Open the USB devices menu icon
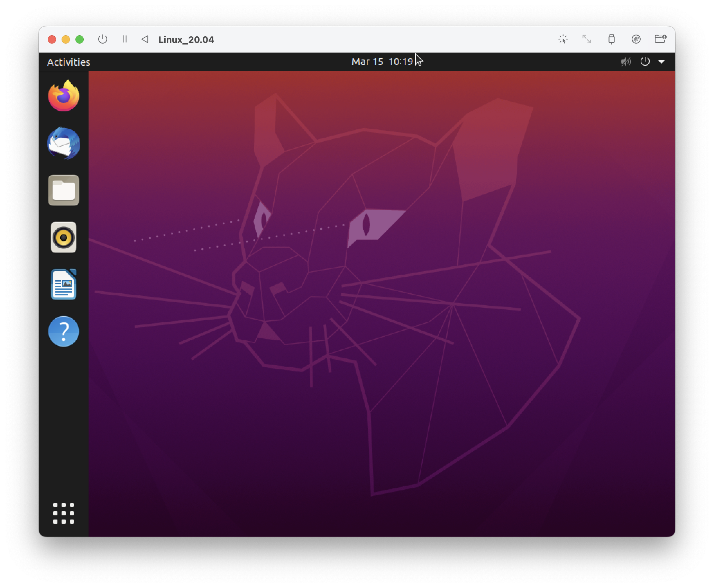Image resolution: width=714 pixels, height=588 pixels. point(611,39)
